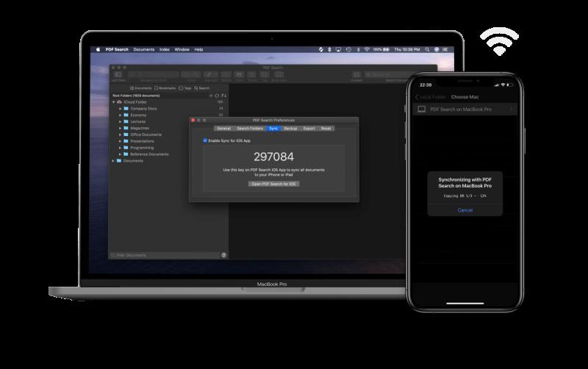This screenshot has height=369, width=588.
Task: Open the Export preferences tab
Action: tap(309, 128)
